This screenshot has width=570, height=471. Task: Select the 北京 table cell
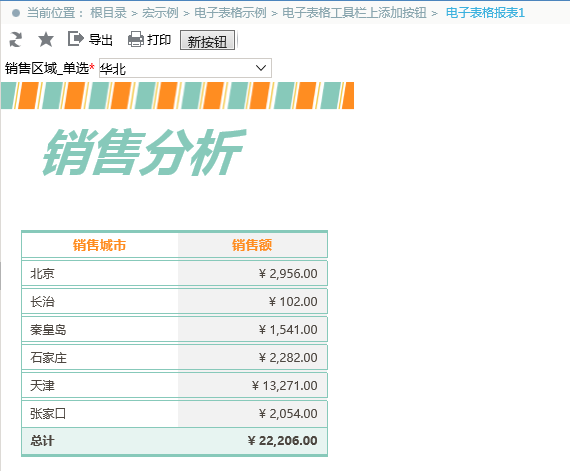[100, 273]
